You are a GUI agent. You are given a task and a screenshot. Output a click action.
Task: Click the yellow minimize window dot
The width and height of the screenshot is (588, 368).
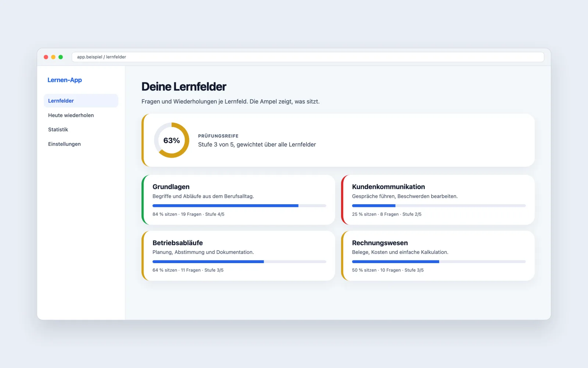tap(53, 57)
